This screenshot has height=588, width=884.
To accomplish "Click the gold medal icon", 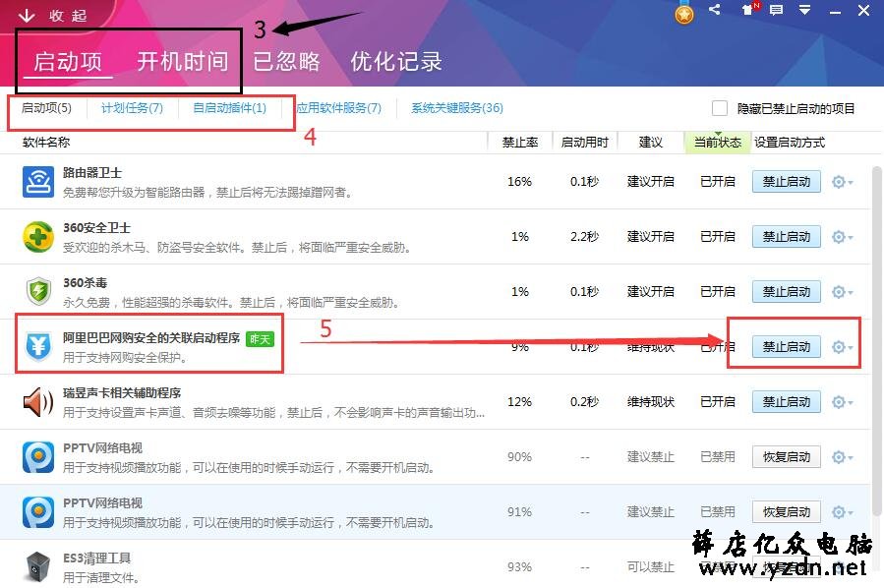I will tap(683, 14).
